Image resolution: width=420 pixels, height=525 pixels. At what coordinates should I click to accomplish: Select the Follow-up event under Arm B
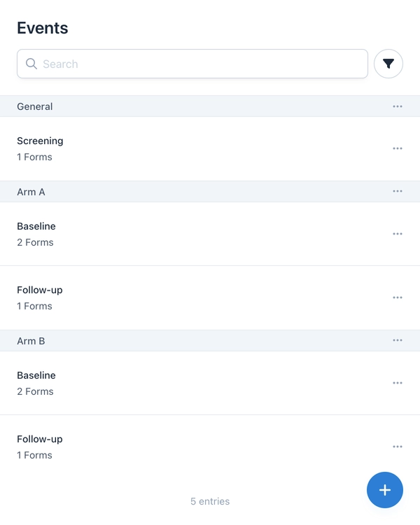(175, 447)
